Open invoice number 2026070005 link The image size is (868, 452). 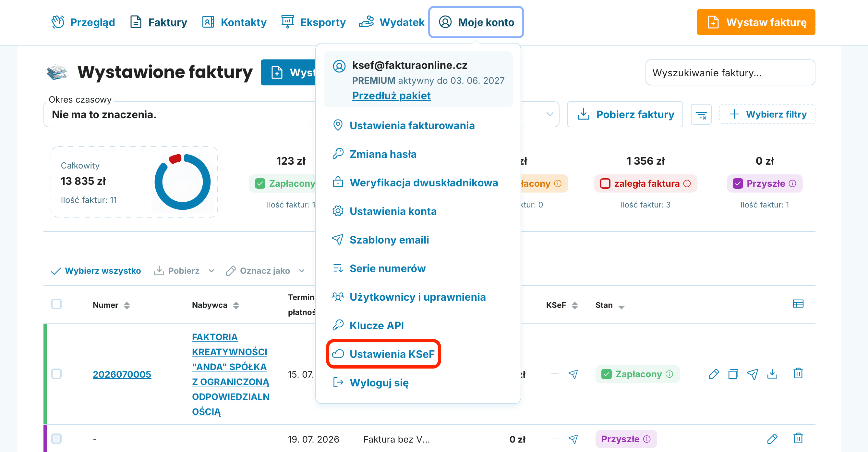pos(122,374)
